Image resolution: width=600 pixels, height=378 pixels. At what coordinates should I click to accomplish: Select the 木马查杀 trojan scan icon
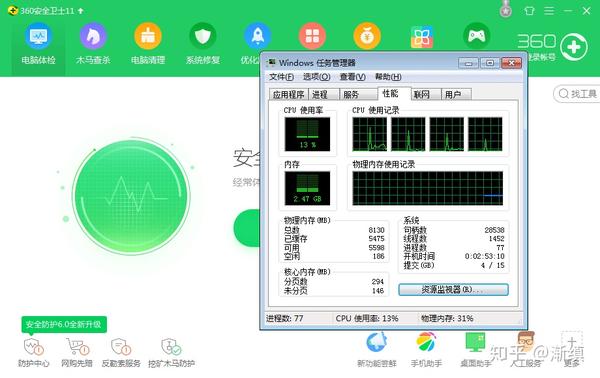click(x=93, y=36)
